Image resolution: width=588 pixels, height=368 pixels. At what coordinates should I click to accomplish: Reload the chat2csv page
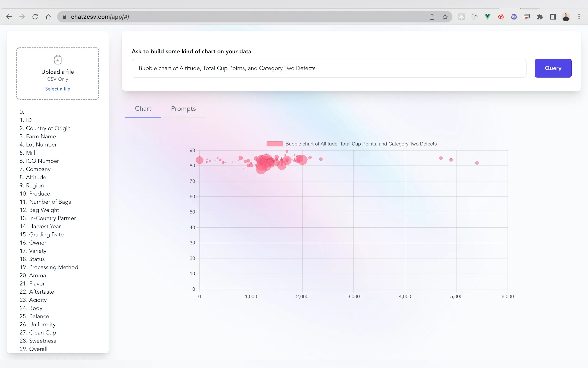point(35,16)
